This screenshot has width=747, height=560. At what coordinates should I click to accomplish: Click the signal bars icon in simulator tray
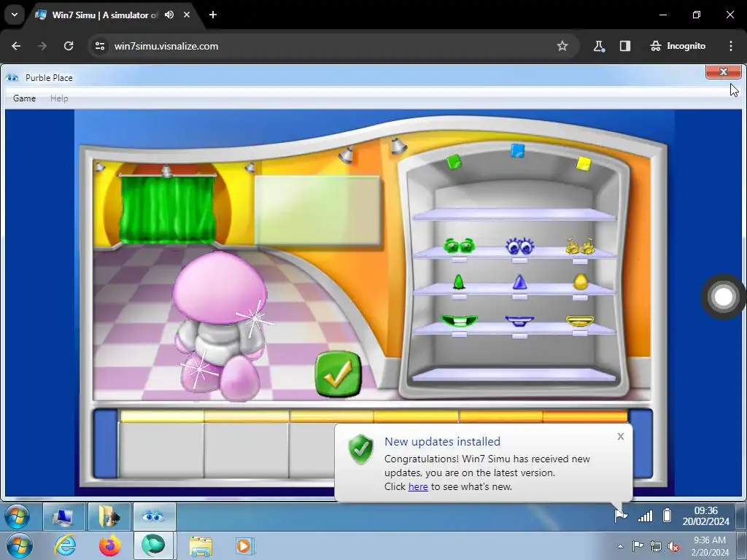[x=645, y=516]
